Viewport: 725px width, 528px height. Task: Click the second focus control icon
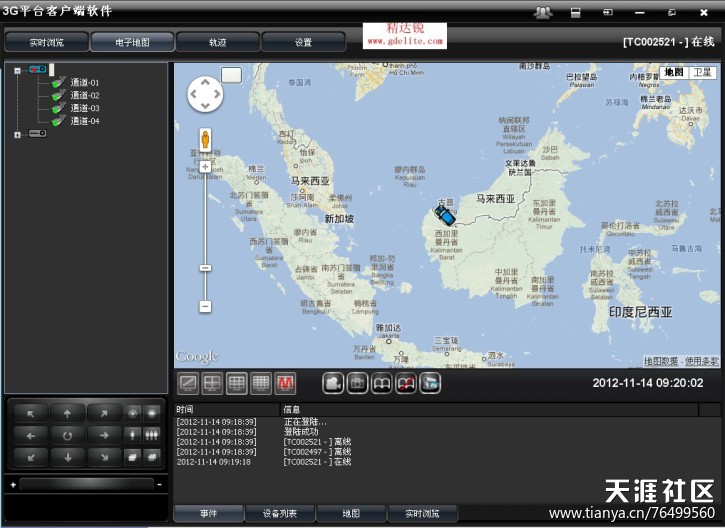pos(151,457)
